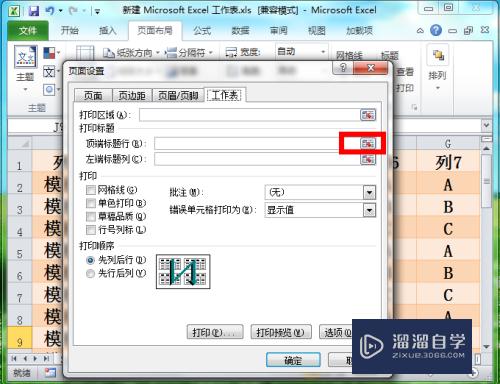Switch to the 公式 ribbon tab
Screen dimensions: 500x384
coord(202,31)
